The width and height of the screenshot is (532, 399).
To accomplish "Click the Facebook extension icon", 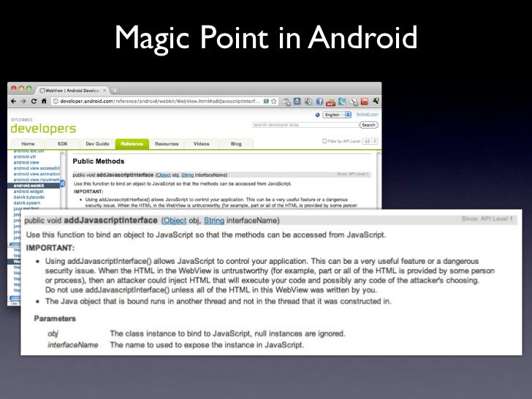I will pyautogui.click(x=319, y=101).
